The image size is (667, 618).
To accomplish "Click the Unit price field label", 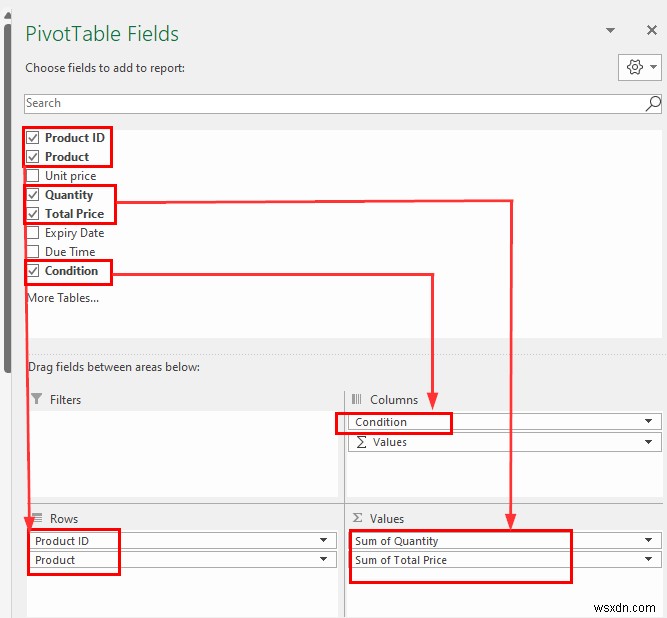I will click(71, 176).
